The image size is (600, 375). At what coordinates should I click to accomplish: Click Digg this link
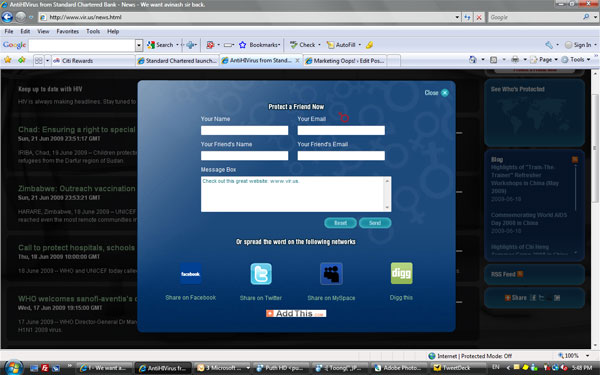(x=401, y=297)
